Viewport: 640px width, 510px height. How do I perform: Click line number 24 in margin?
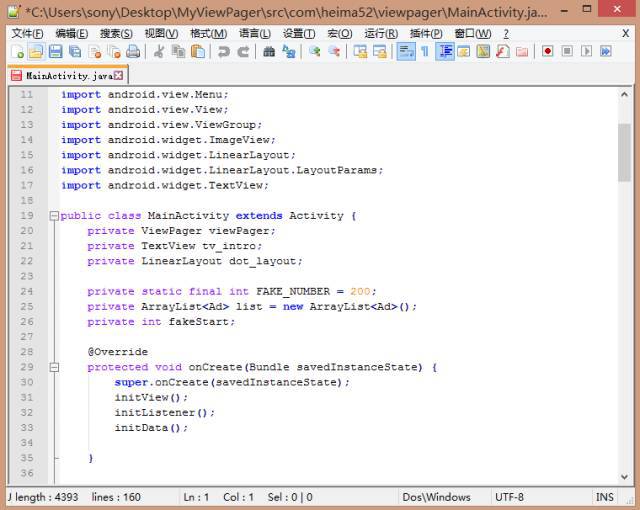tap(27, 292)
